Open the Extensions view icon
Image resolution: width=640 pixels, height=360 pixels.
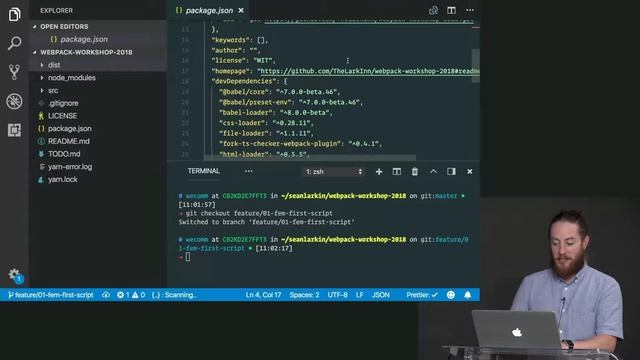pos(14,130)
